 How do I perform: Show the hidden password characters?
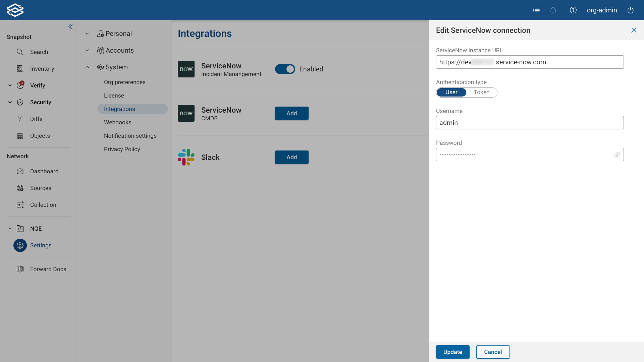(x=617, y=155)
